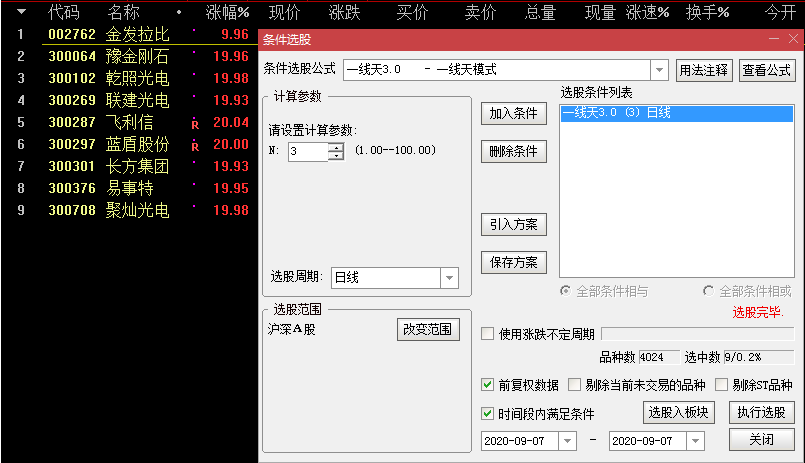Screen dimensions: 805x463
Task: Increase N with the spinner up arrow
Action: (x=336, y=147)
